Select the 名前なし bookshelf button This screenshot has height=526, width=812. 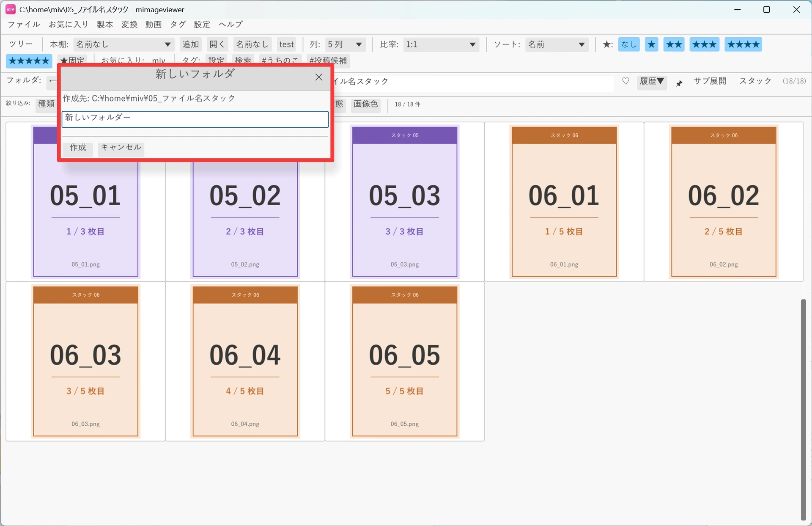coord(252,44)
